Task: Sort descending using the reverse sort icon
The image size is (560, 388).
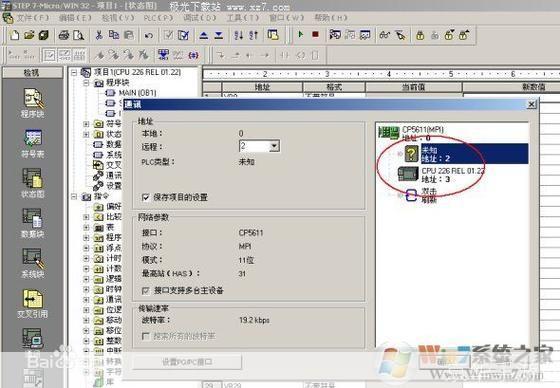Action: click(x=254, y=35)
